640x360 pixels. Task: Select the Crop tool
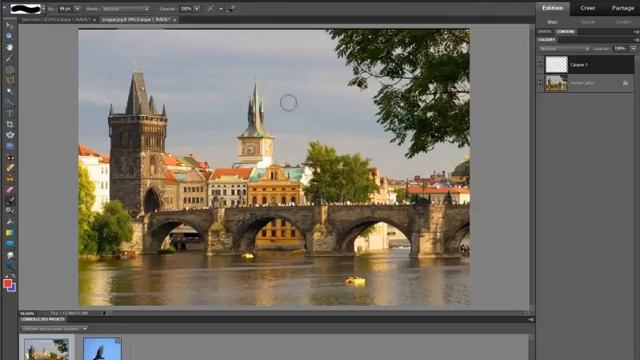(9, 124)
